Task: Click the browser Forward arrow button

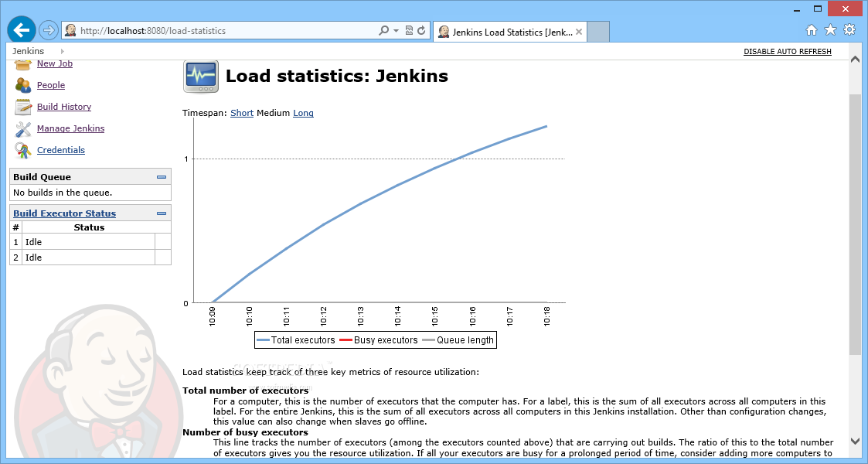Action: 49,30
